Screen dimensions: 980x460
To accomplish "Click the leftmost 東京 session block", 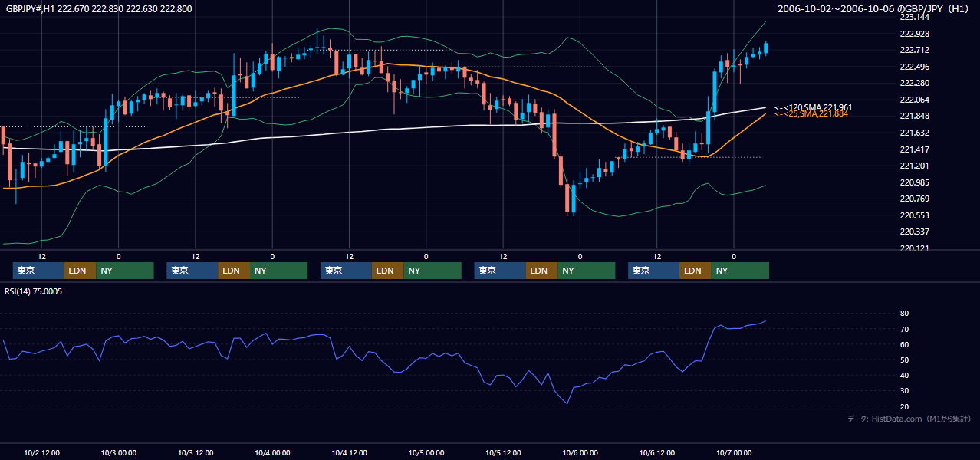I will 38,271.
